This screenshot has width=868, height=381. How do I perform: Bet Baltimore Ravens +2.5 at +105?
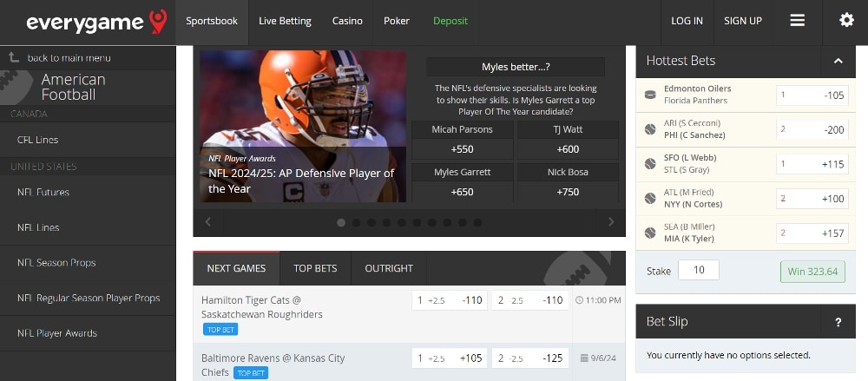pyautogui.click(x=450, y=358)
